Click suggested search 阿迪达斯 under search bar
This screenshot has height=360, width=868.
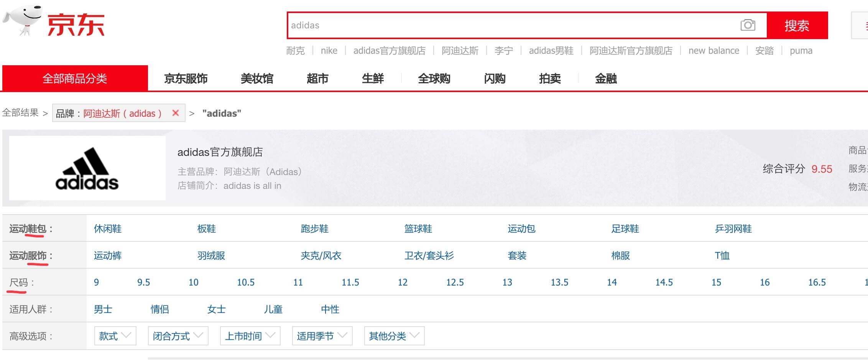tap(460, 51)
